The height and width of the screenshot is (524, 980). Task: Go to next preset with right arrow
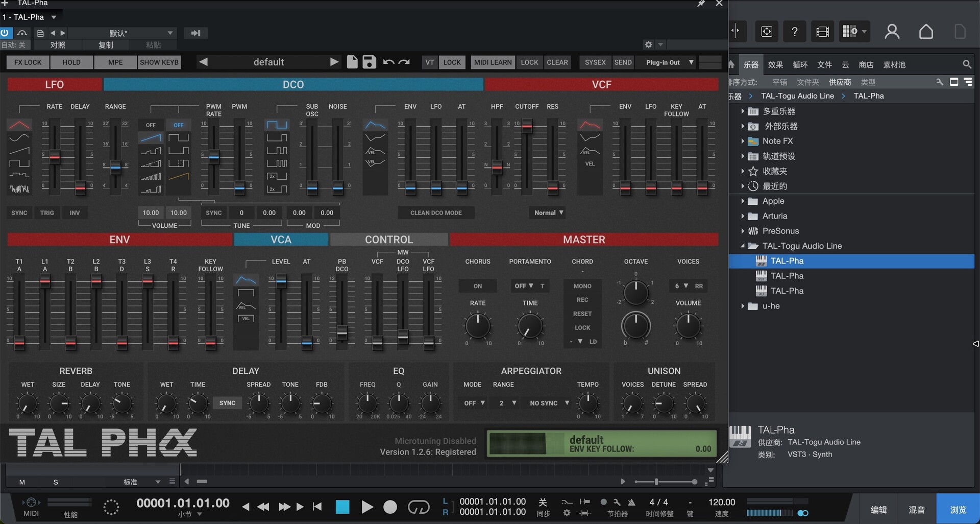pyautogui.click(x=334, y=62)
